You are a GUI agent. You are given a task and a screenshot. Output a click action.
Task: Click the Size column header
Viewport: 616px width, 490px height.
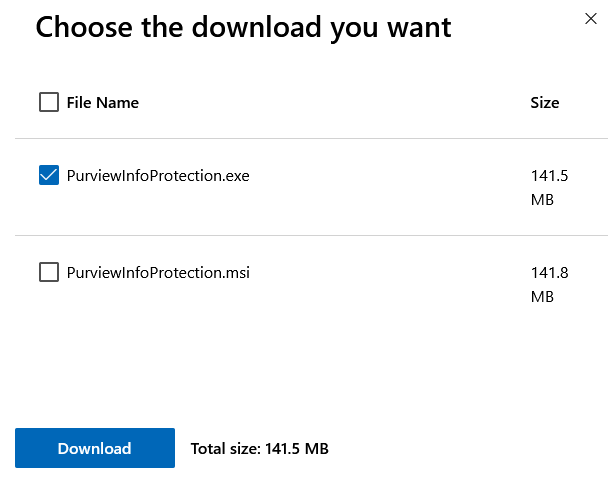point(545,102)
